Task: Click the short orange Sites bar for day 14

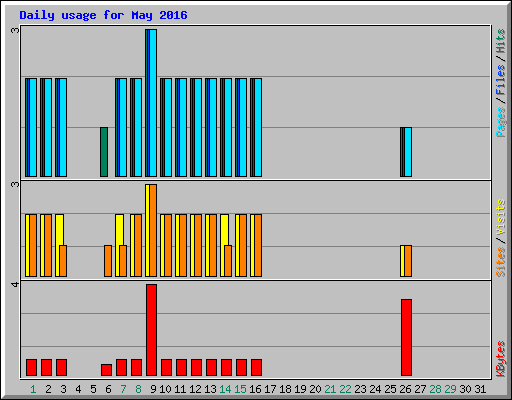Action: 228,261
